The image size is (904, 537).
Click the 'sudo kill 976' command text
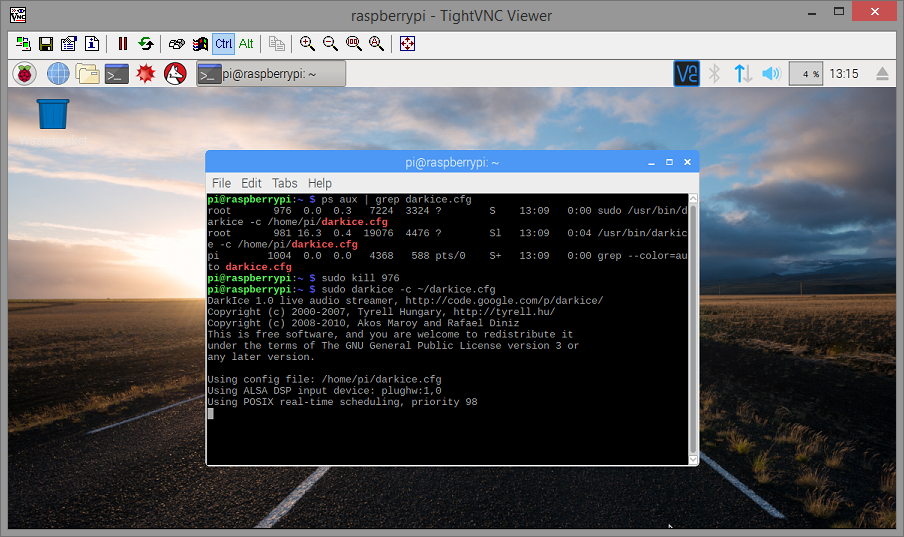tap(360, 278)
